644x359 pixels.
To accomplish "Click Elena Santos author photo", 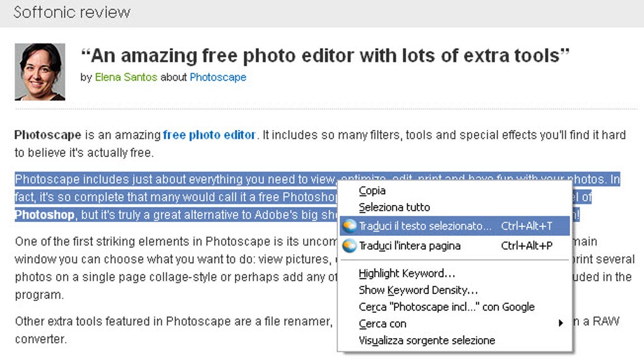I will pos(40,72).
